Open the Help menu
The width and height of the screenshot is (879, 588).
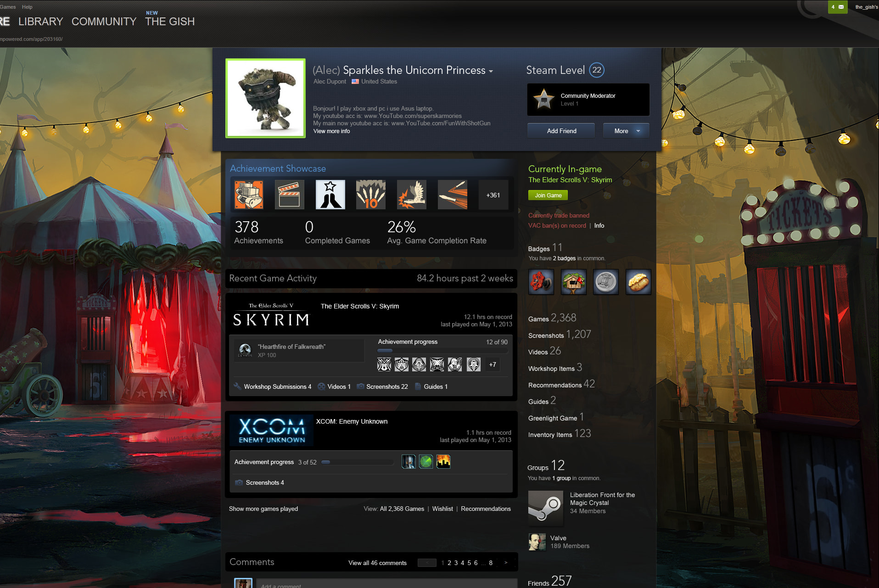click(x=27, y=7)
